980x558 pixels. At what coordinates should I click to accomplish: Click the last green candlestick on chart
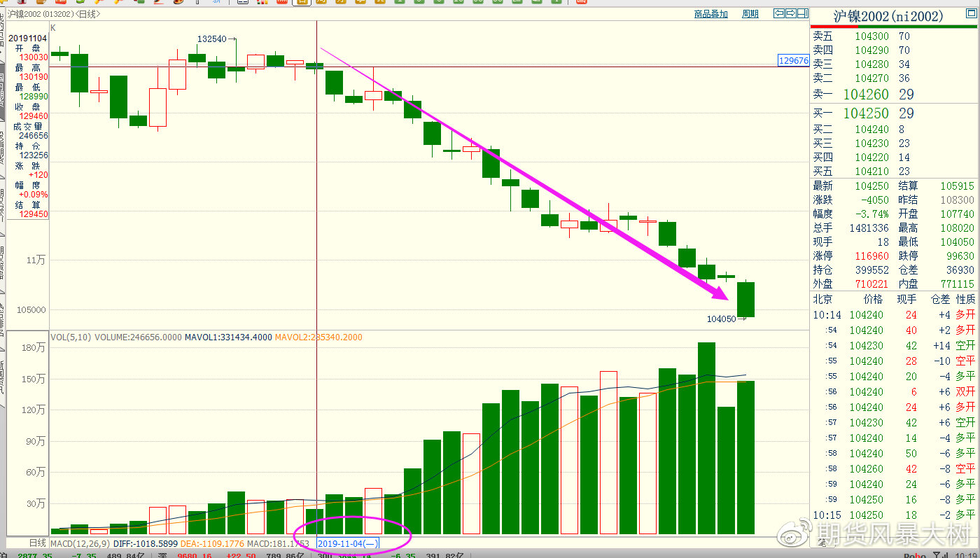coord(745,299)
